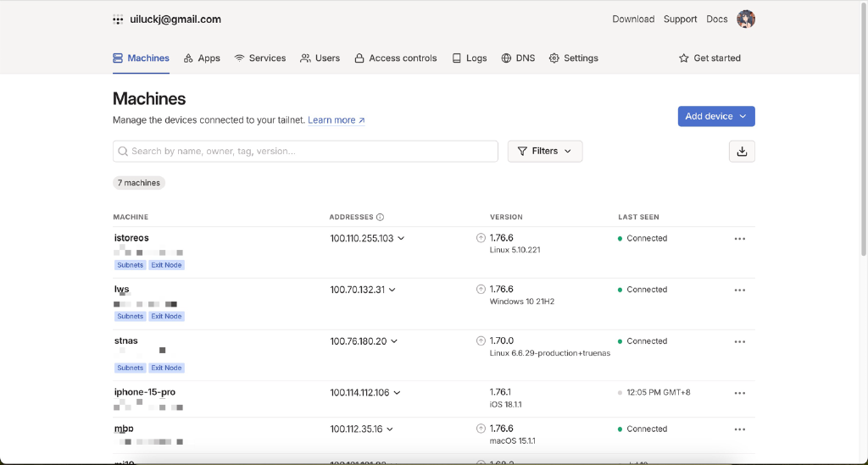Expand the lws address 100.70.132.31 dropdown
868x465 pixels.
click(392, 290)
